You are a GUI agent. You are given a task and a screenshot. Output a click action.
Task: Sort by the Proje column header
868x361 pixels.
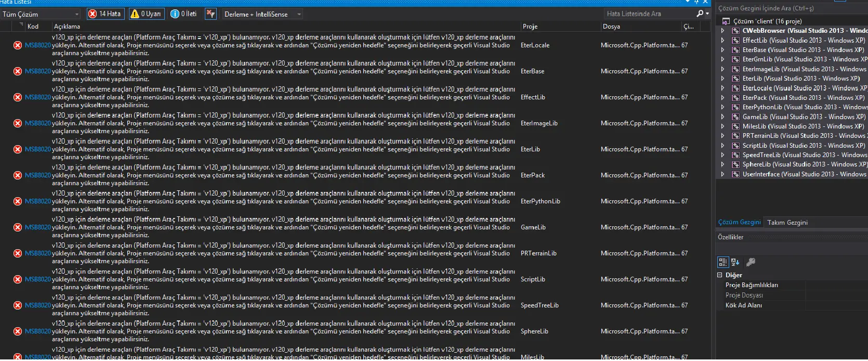click(x=530, y=26)
